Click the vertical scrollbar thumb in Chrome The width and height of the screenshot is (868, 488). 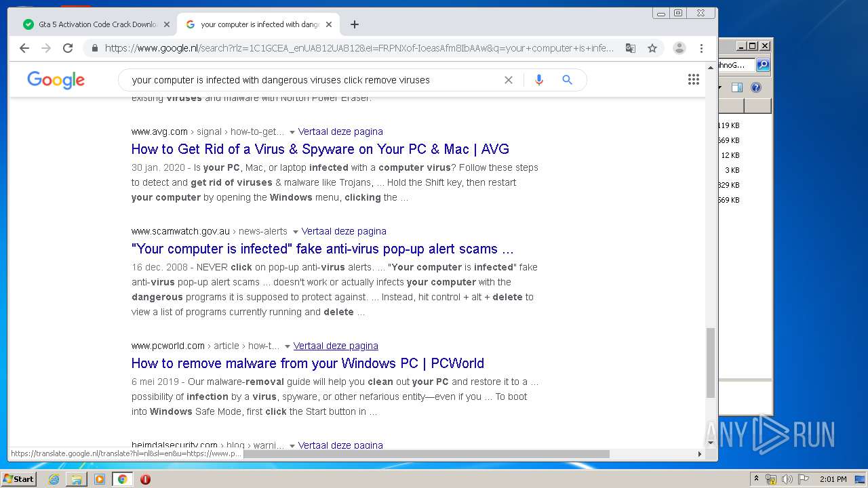point(711,363)
